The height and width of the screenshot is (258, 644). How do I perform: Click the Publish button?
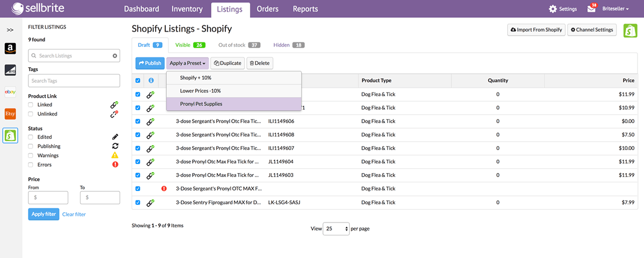(150, 63)
